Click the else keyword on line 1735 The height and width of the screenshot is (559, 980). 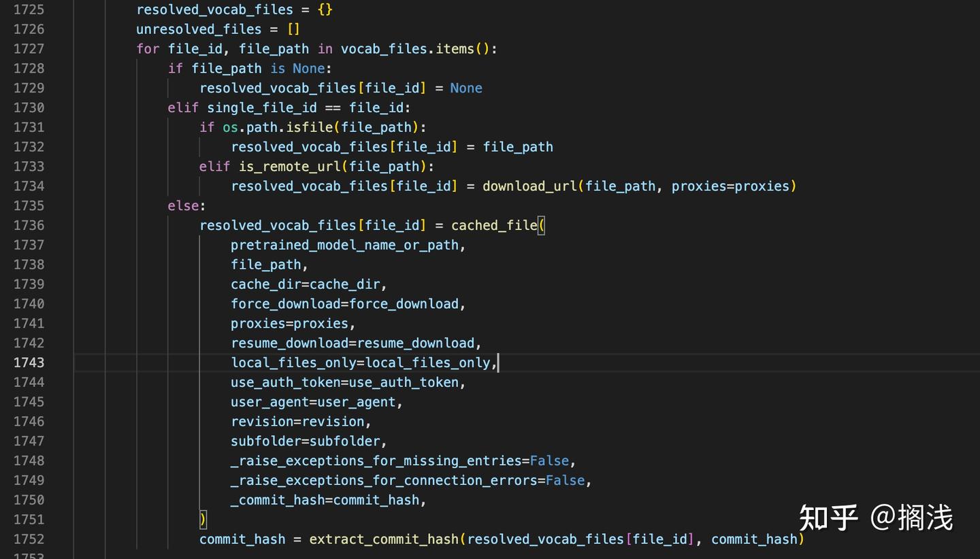point(180,205)
